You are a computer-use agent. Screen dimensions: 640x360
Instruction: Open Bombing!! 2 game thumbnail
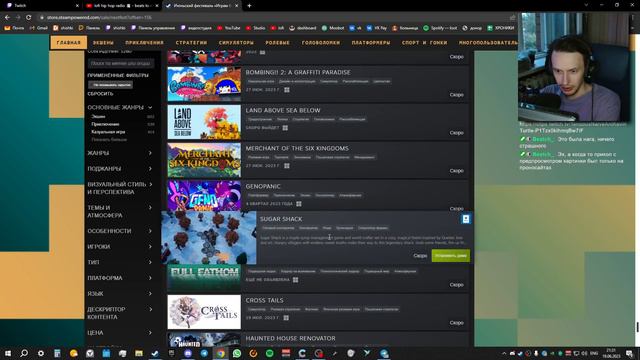click(x=204, y=84)
